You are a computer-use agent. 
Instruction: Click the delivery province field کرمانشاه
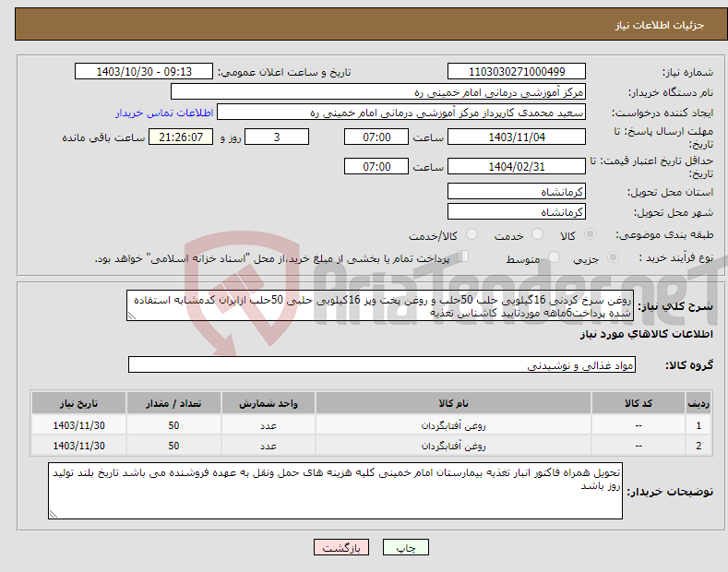pyautogui.click(x=517, y=191)
